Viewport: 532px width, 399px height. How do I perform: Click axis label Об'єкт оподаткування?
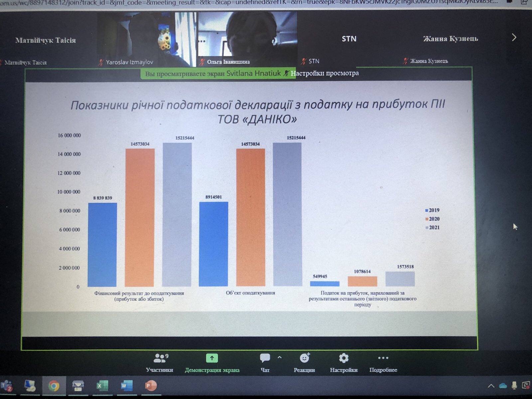250,293
